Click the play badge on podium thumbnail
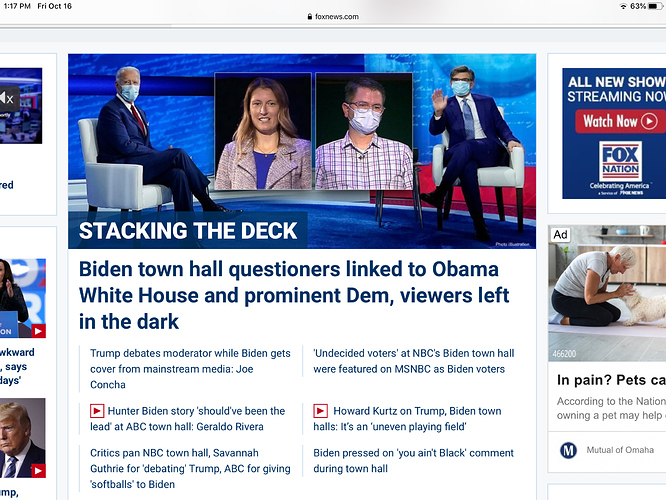The width and height of the screenshot is (666, 500). tap(38, 331)
